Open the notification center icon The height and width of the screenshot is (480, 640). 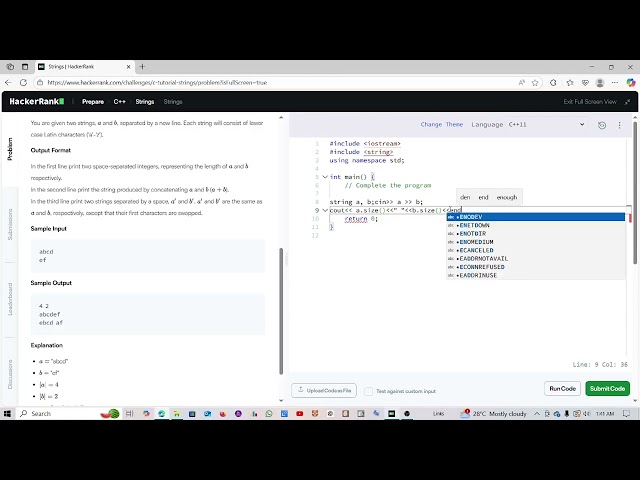(x=626, y=413)
